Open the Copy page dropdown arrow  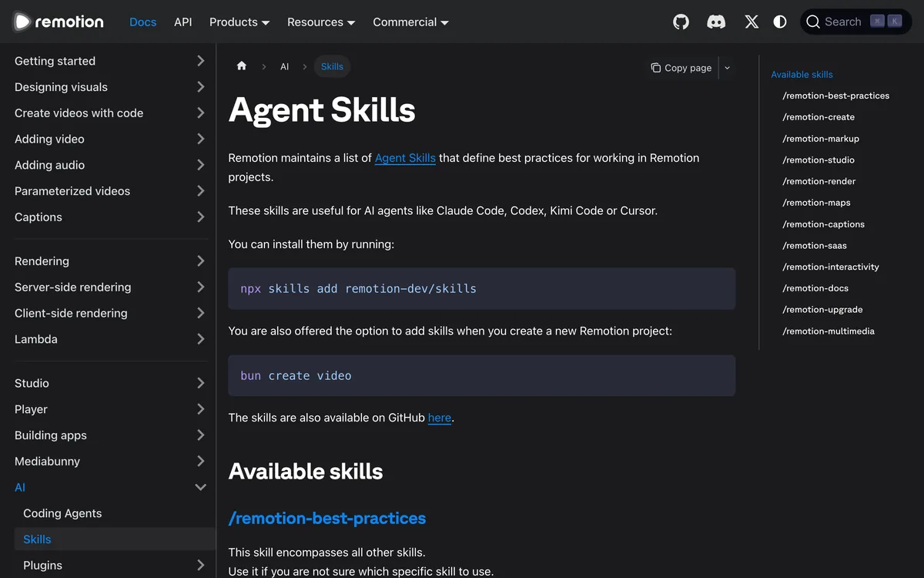tap(727, 68)
